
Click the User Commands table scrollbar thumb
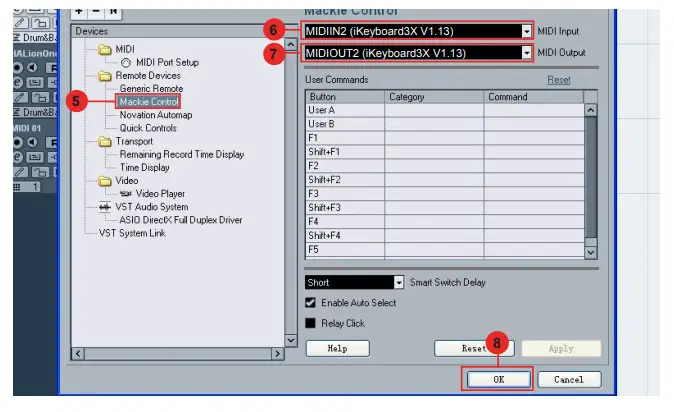pyautogui.click(x=591, y=177)
